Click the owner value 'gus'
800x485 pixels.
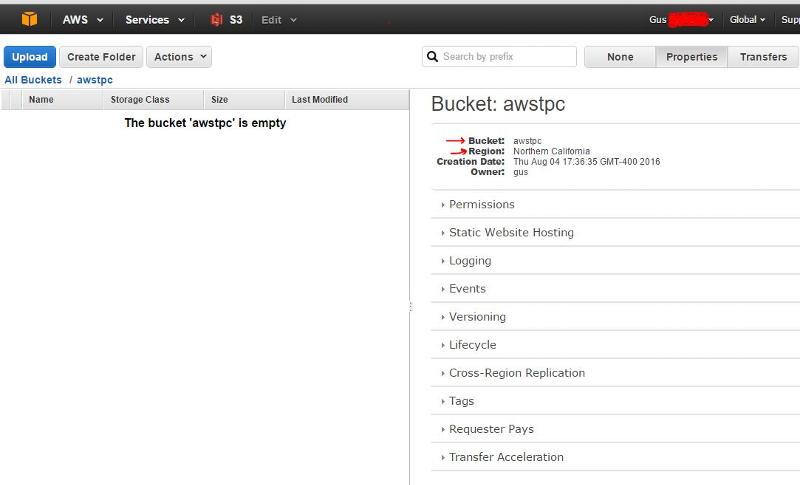click(520, 172)
